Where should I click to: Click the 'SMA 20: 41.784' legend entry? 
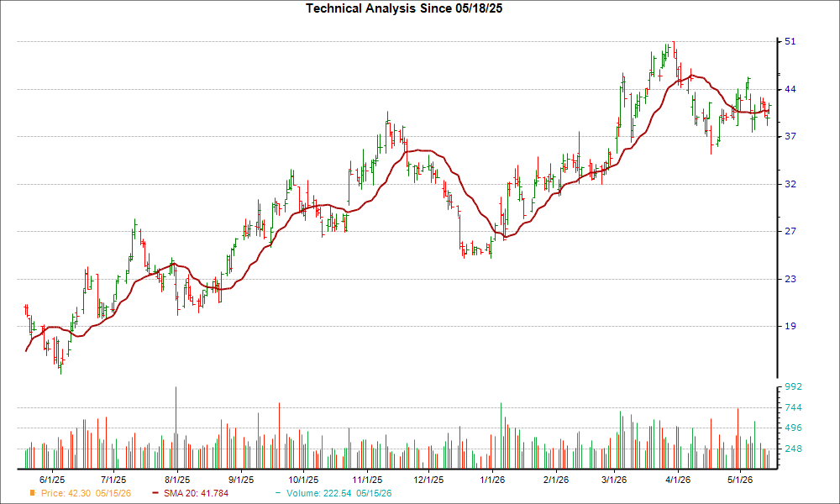tap(196, 493)
